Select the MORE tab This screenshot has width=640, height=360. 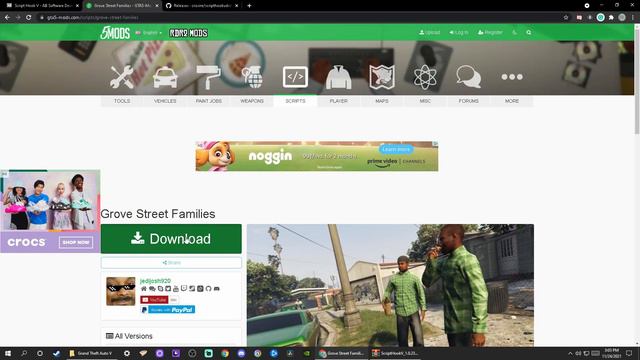[512, 101]
